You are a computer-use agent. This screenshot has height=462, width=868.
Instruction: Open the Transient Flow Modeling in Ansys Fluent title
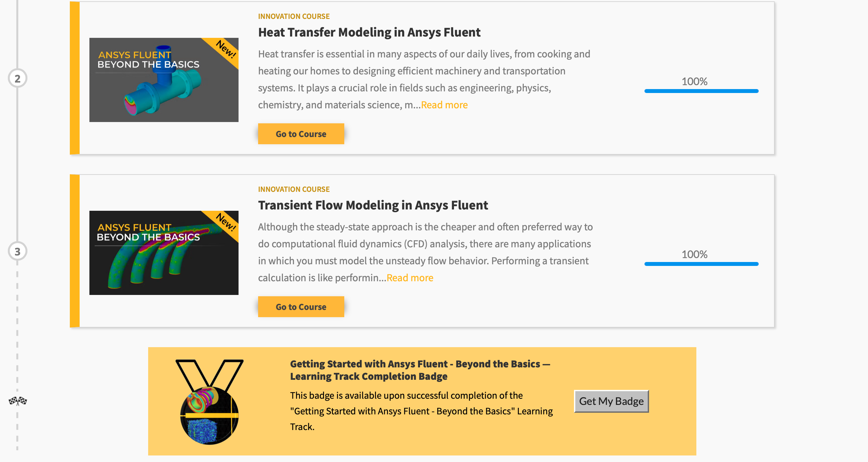(373, 205)
